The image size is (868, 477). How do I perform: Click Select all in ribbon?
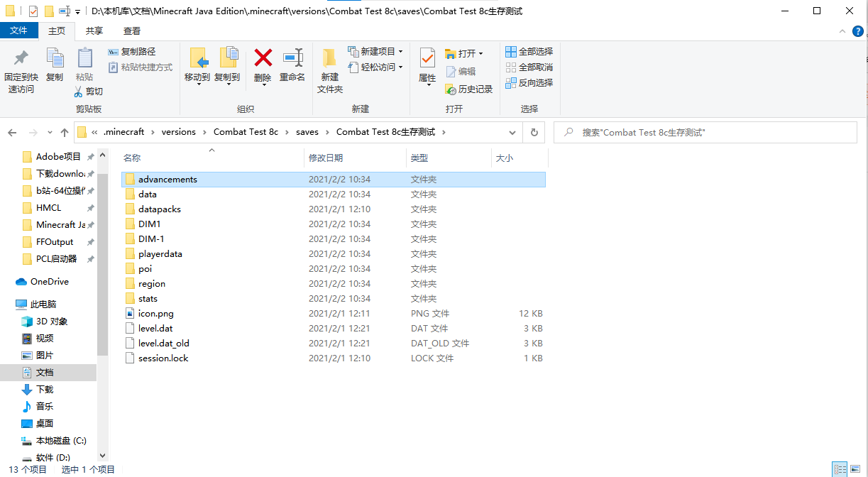[529, 52]
